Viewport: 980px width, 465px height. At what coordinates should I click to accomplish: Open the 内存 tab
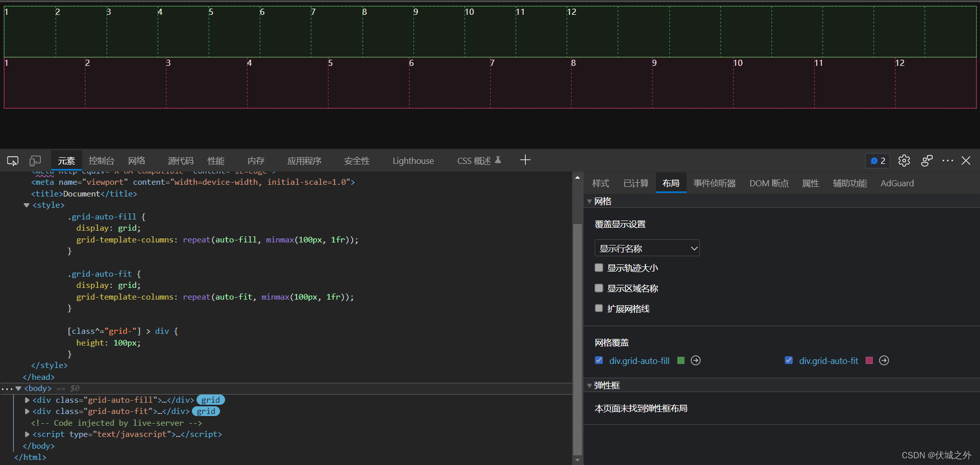click(256, 161)
